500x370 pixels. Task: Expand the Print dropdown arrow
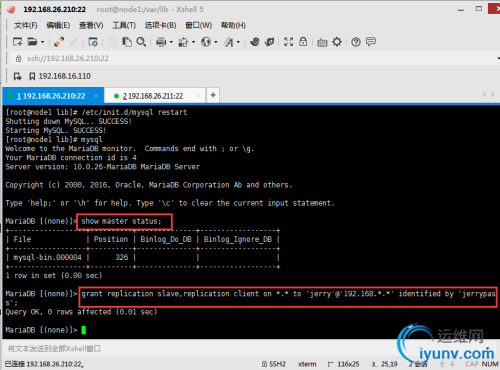pyautogui.click(x=171, y=42)
